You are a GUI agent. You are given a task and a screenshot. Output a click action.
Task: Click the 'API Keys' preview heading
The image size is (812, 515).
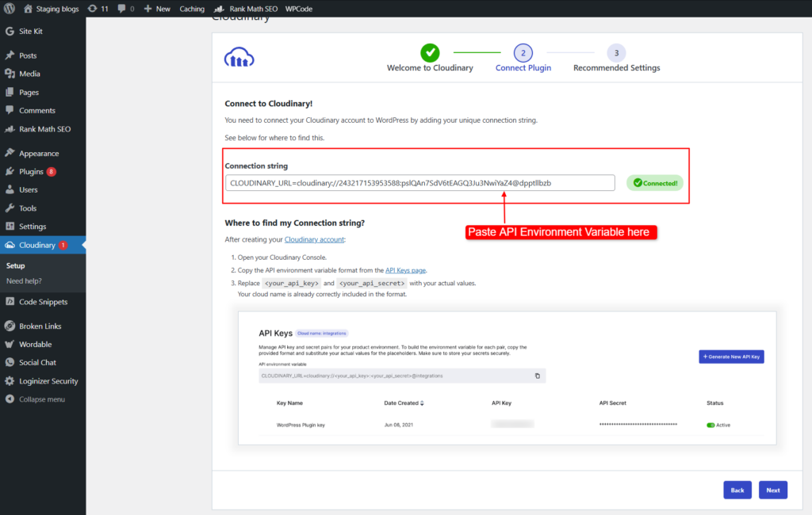(x=275, y=334)
